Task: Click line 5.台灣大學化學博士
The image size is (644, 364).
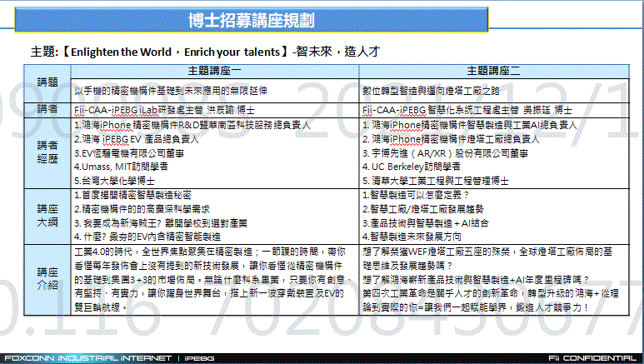Action: click(115, 181)
